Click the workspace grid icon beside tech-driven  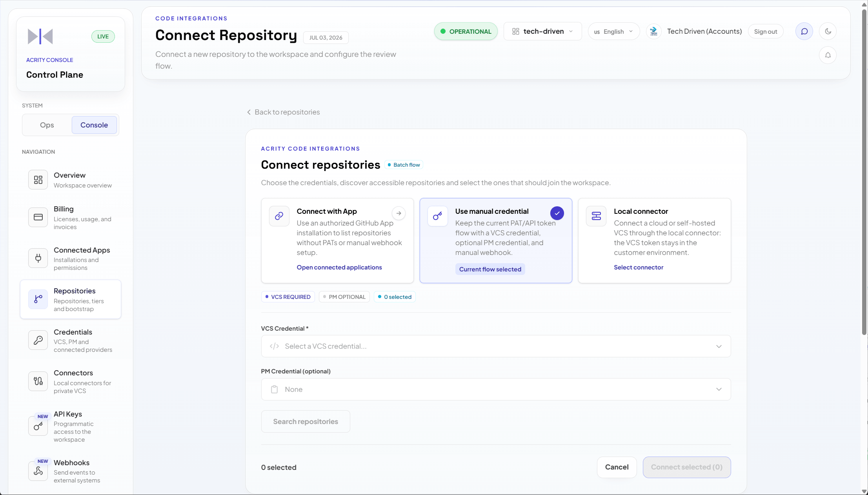click(x=515, y=31)
